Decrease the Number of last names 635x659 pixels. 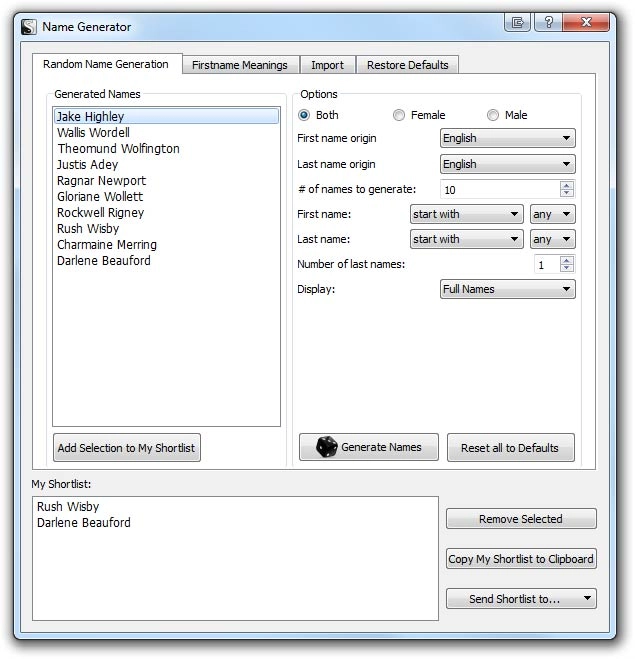567,269
